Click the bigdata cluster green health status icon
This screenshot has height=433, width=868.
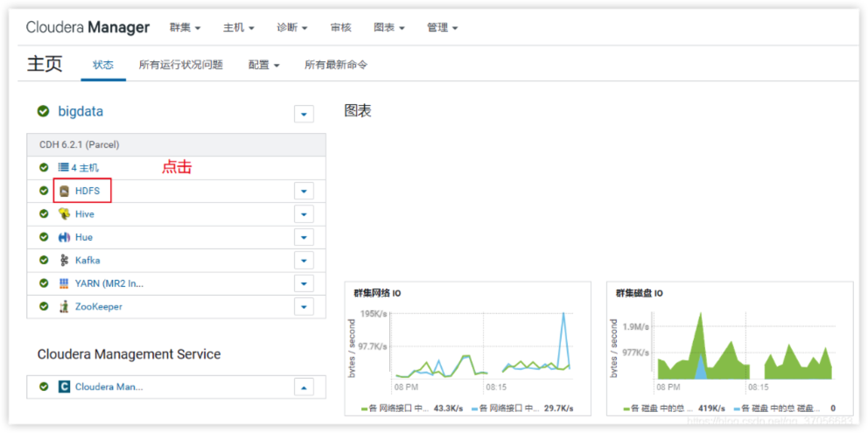43,112
